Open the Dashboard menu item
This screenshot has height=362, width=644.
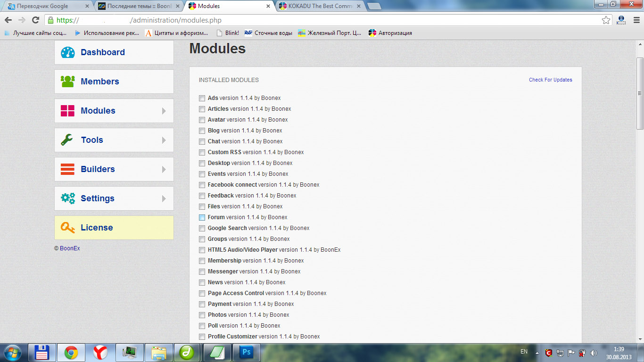[114, 52]
